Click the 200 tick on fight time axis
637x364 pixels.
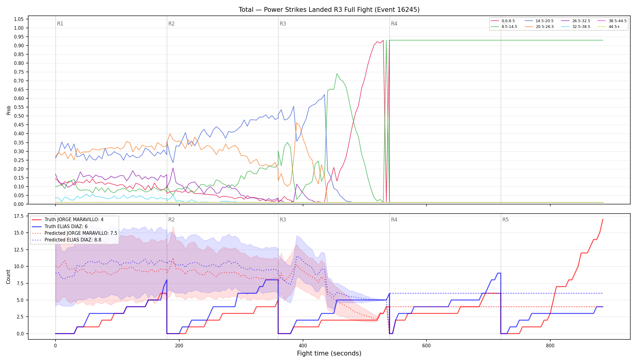click(179, 345)
